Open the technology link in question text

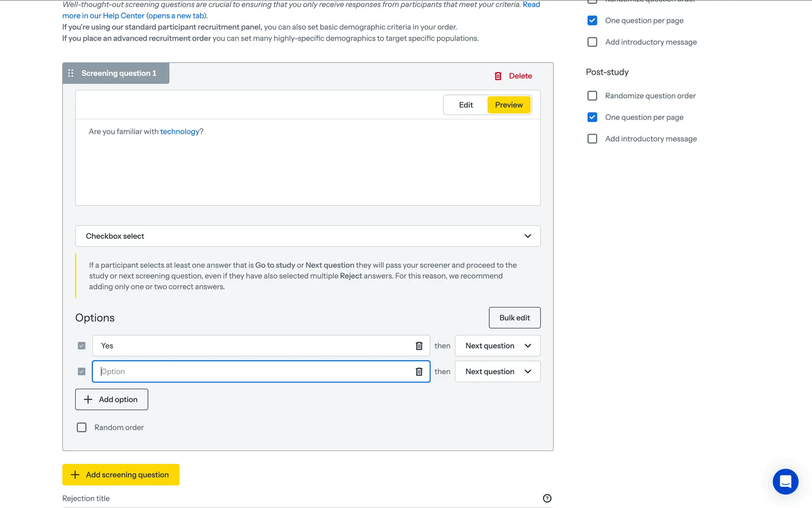point(179,132)
